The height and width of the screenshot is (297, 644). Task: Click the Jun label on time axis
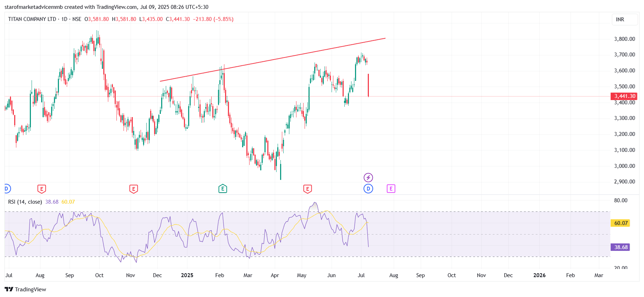pyautogui.click(x=331, y=275)
